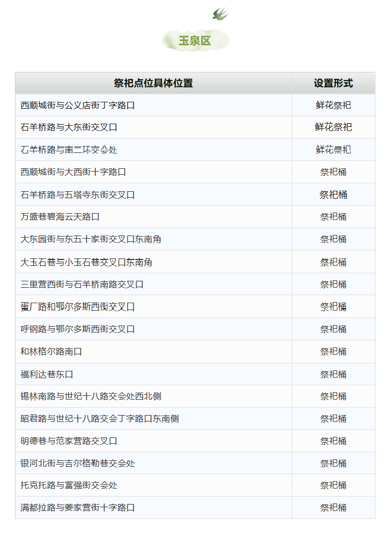The image size is (392, 536).
Task: Click 福利达巷东口 location cell
Action: click(47, 375)
